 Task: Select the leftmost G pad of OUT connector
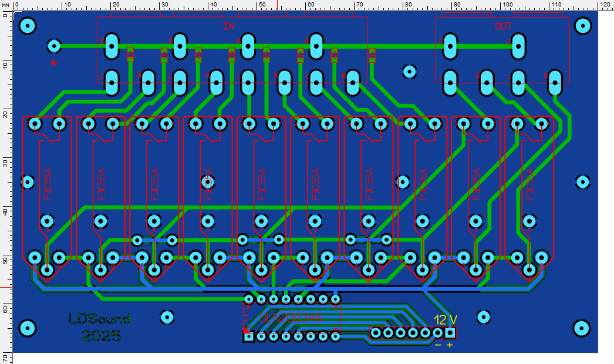point(450,46)
